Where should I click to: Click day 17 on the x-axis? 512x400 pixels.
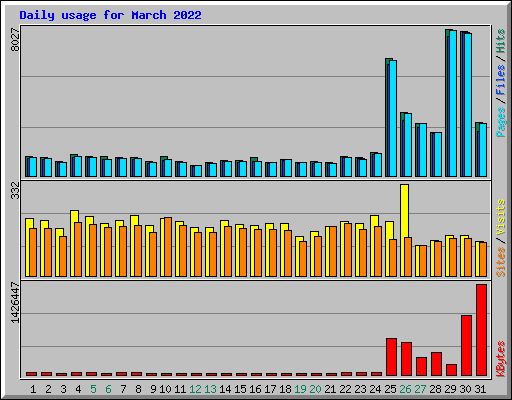click(270, 389)
